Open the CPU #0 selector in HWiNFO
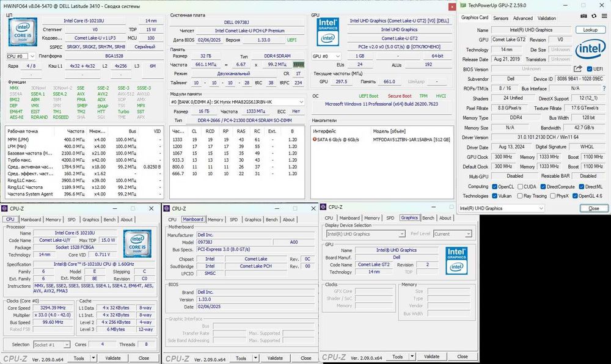This screenshot has width=611, height=364. coord(21,56)
